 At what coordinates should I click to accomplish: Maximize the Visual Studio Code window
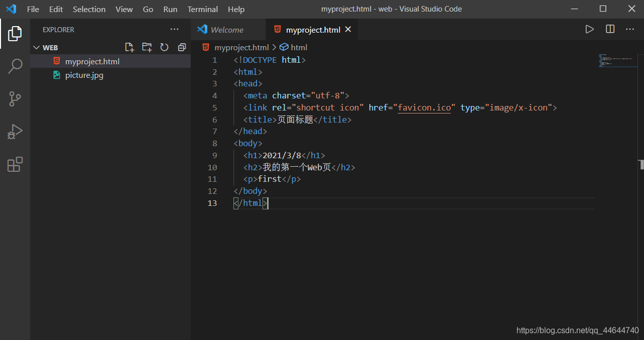tap(603, 9)
